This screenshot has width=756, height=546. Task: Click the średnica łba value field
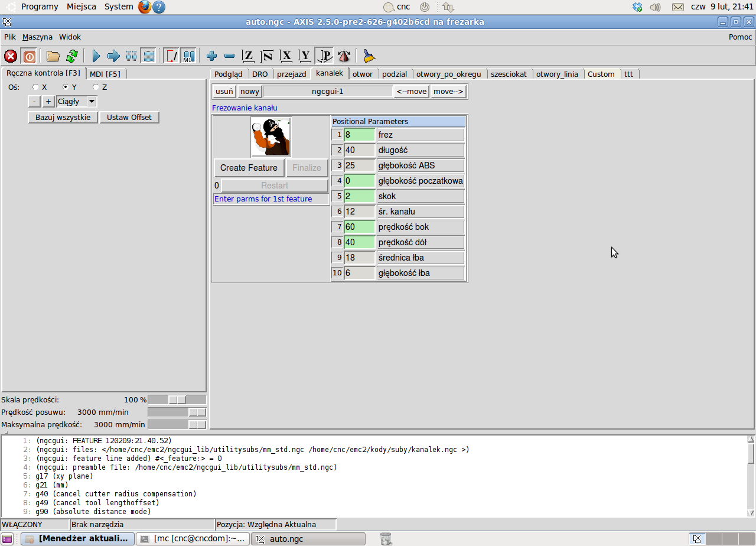[360, 258]
